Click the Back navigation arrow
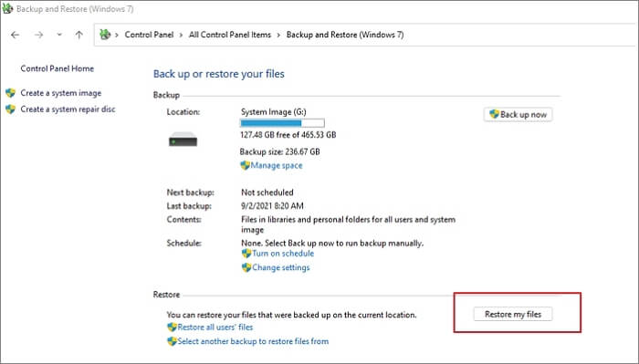 tap(16, 35)
